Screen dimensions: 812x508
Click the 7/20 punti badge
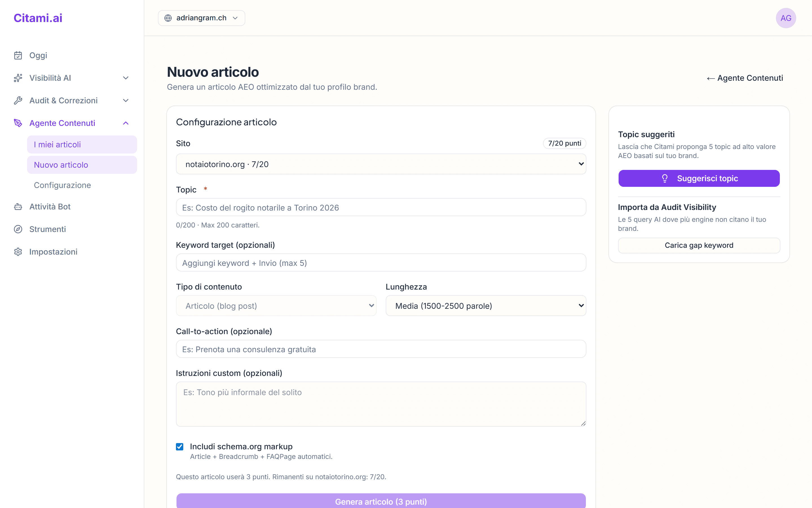click(x=564, y=143)
